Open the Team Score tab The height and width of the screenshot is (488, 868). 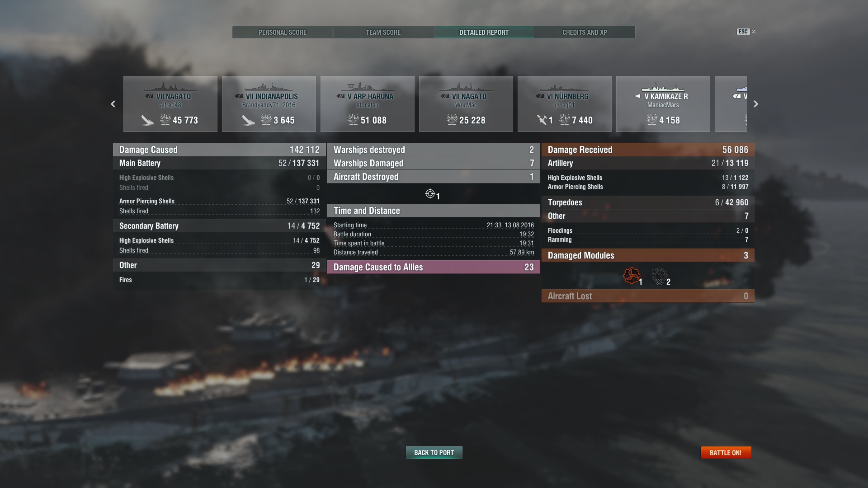pos(383,33)
